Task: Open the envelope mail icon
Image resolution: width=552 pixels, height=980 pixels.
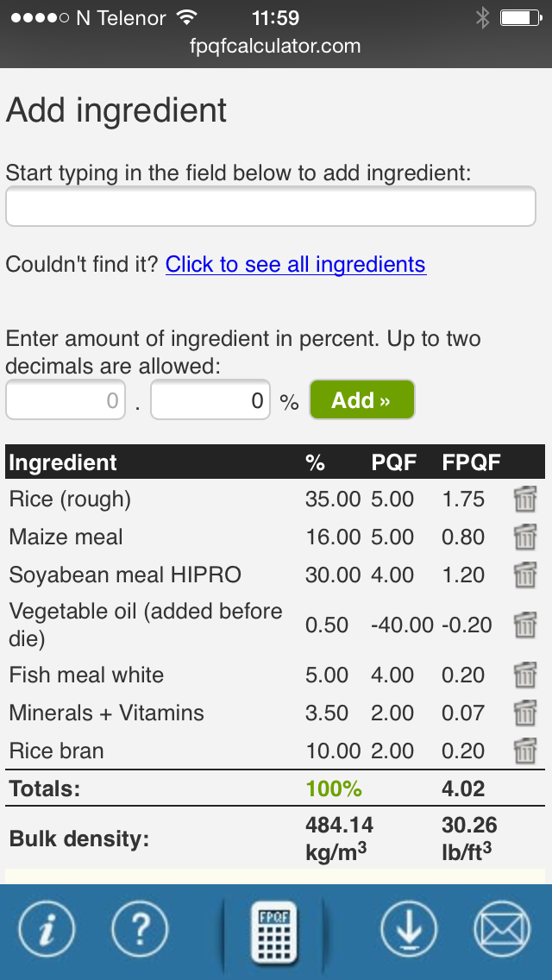Action: [502, 930]
